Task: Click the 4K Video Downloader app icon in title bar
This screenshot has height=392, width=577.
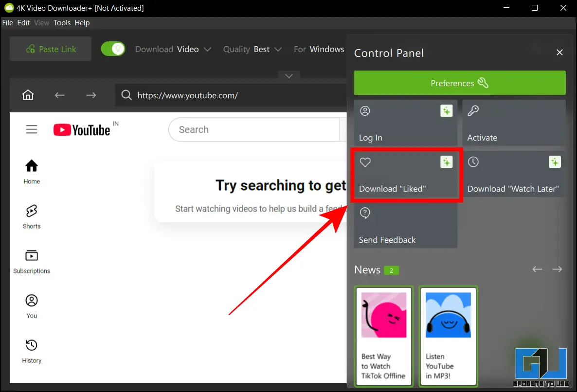Action: click(9, 8)
